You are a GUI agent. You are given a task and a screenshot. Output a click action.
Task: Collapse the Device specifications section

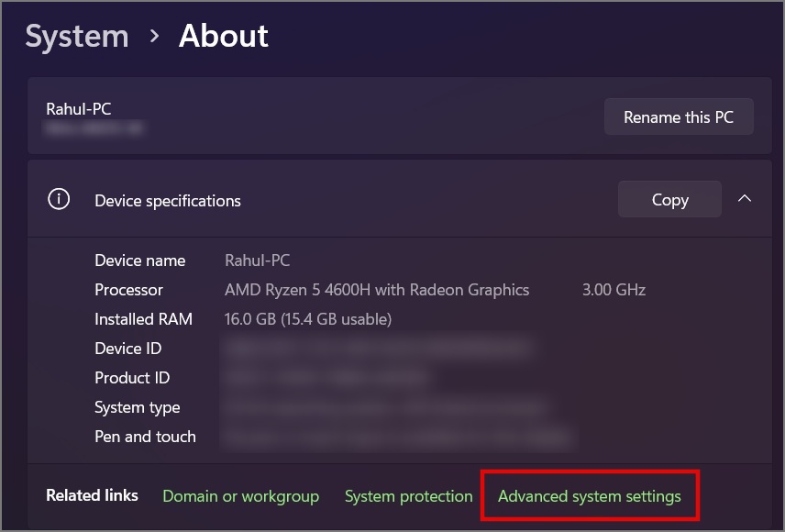click(745, 199)
